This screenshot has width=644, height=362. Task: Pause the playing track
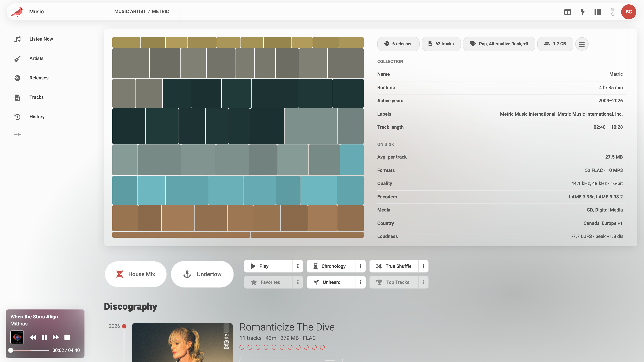(x=44, y=337)
